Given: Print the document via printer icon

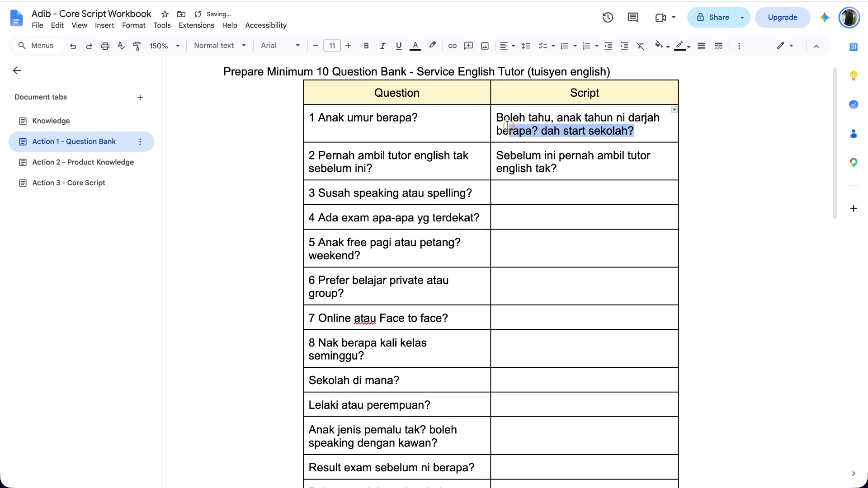Looking at the screenshot, I should pos(105,46).
